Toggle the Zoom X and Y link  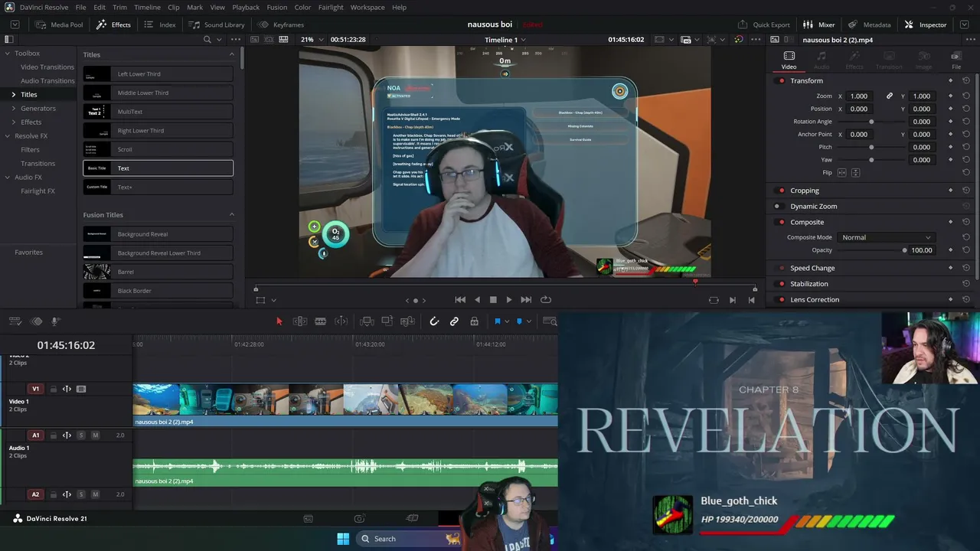click(890, 96)
